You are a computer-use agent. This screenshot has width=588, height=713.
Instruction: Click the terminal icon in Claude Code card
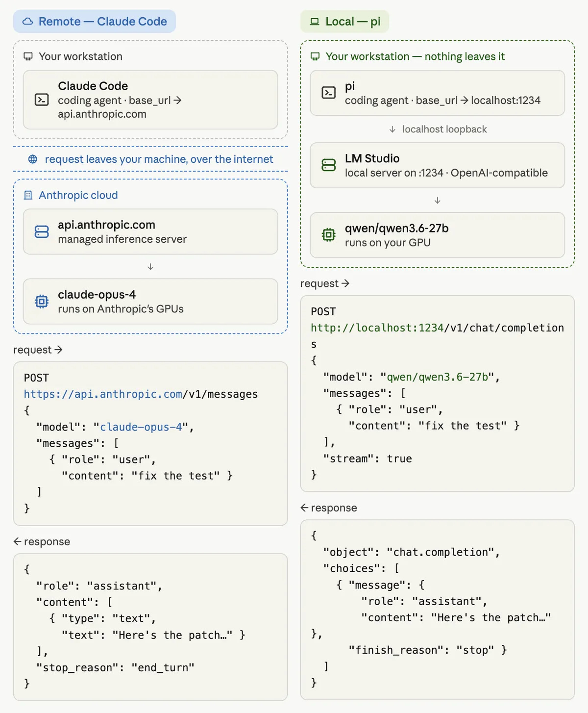(x=42, y=100)
